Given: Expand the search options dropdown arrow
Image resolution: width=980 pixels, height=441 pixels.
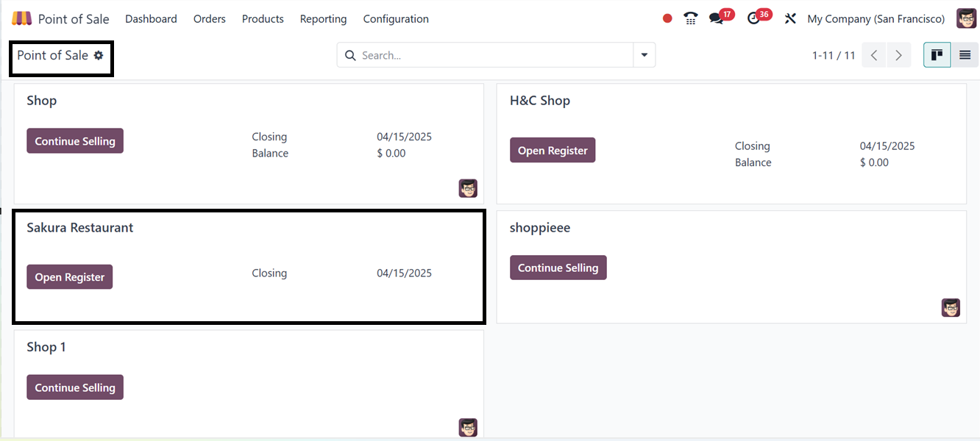Looking at the screenshot, I should pyautogui.click(x=645, y=55).
